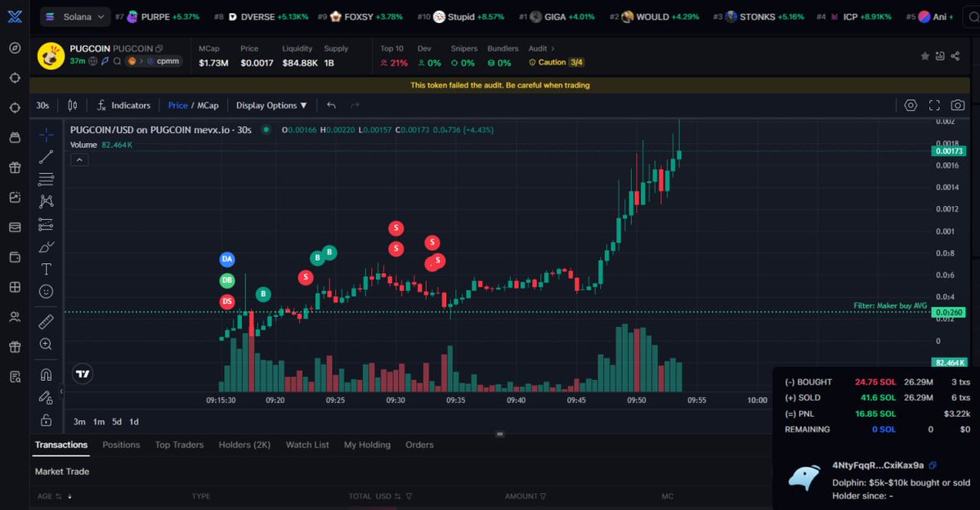Click the DB marker on chart

[x=227, y=280]
